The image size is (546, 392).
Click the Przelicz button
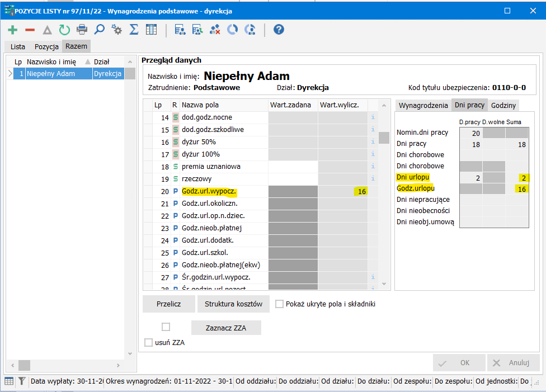point(168,304)
